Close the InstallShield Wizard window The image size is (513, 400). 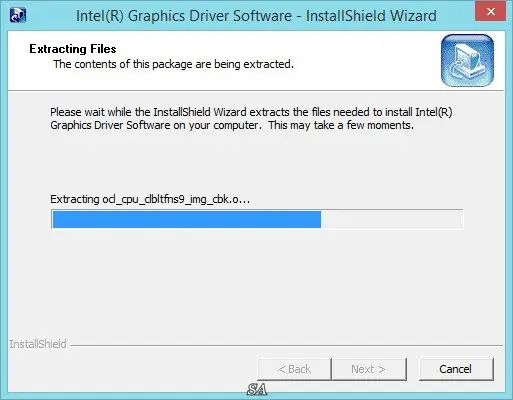click(491, 11)
